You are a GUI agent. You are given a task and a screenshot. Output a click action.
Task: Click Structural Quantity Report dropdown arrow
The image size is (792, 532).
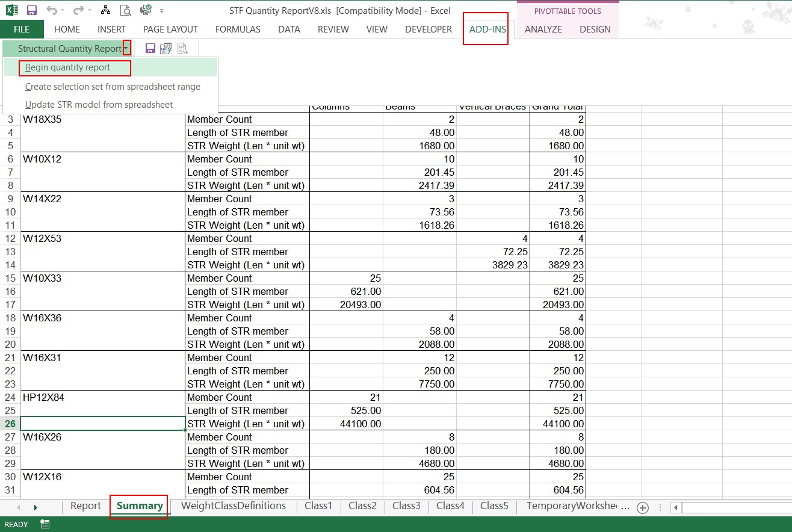pos(126,49)
